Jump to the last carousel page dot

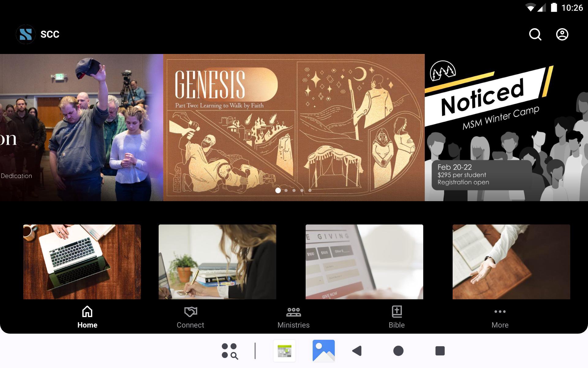click(310, 190)
